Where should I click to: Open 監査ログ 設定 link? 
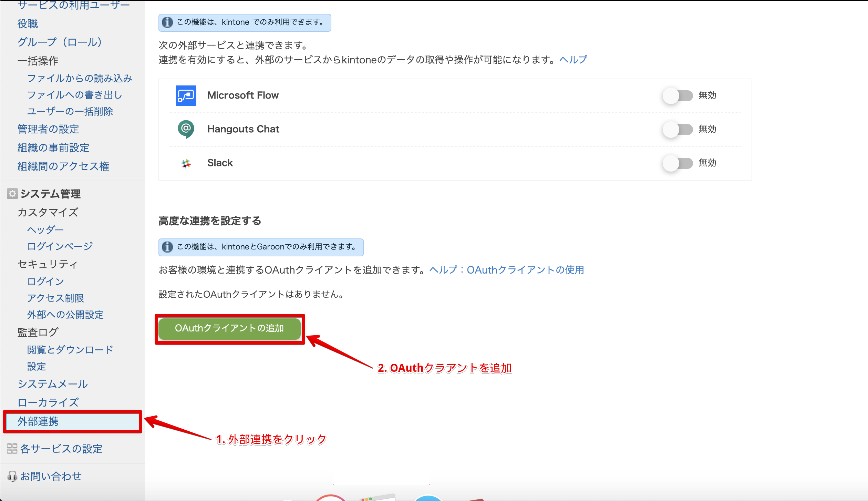[37, 366]
